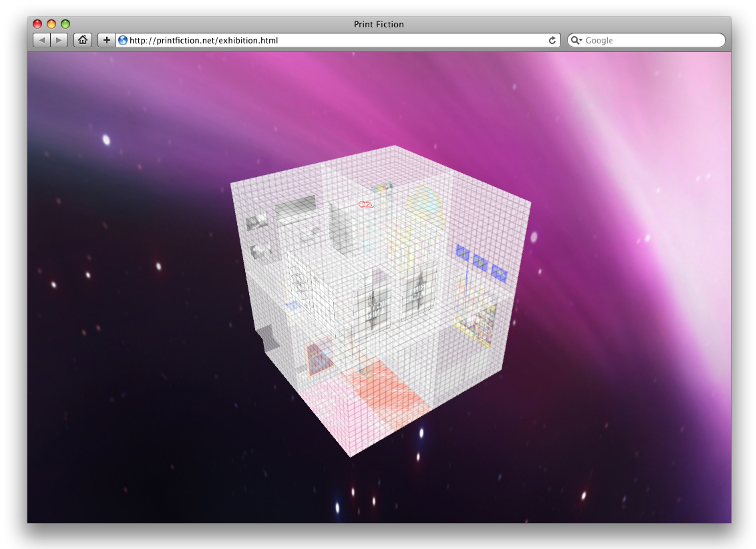
Task: Click the globe favicon in address bar
Action: point(123,41)
